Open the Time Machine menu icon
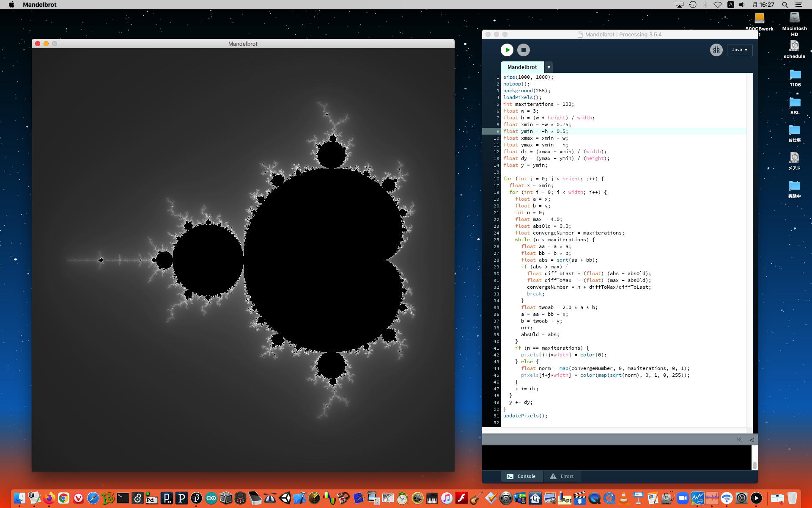The width and height of the screenshot is (812, 508). coord(692,5)
